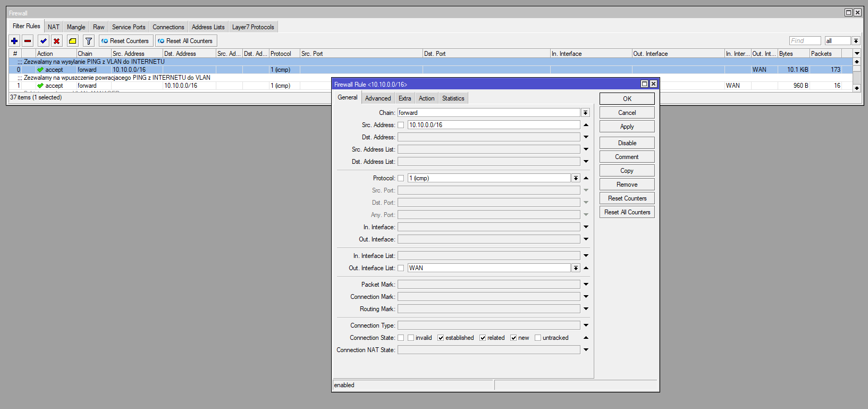This screenshot has height=409, width=868.
Task: Click the Find search box
Action: coord(804,41)
